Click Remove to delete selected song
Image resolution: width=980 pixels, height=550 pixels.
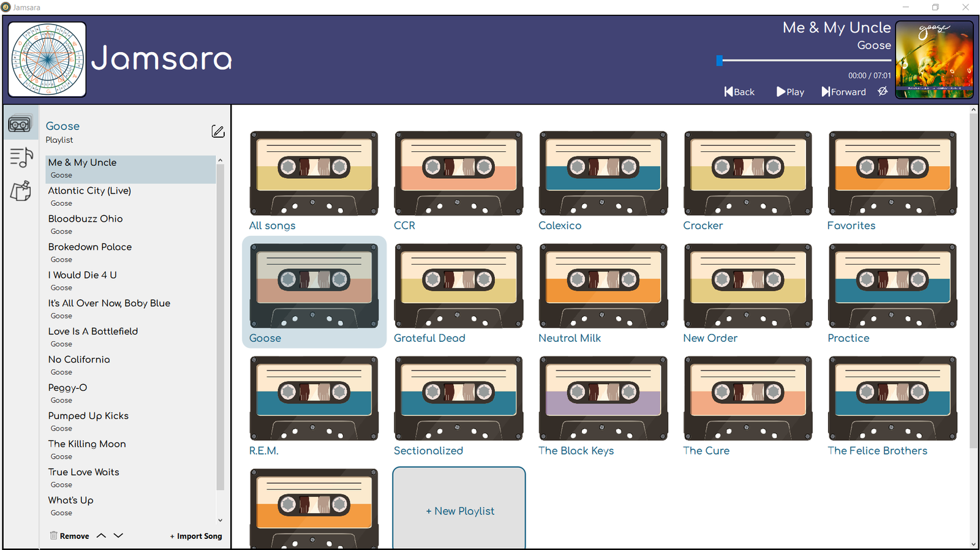pos(69,536)
